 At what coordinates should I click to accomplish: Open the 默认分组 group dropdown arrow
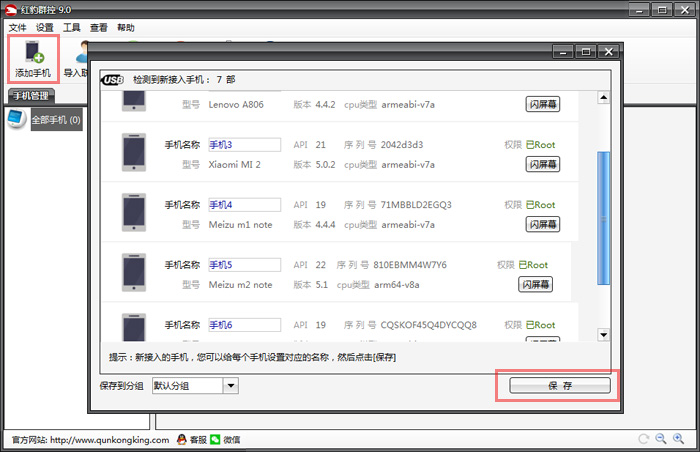[x=231, y=385]
